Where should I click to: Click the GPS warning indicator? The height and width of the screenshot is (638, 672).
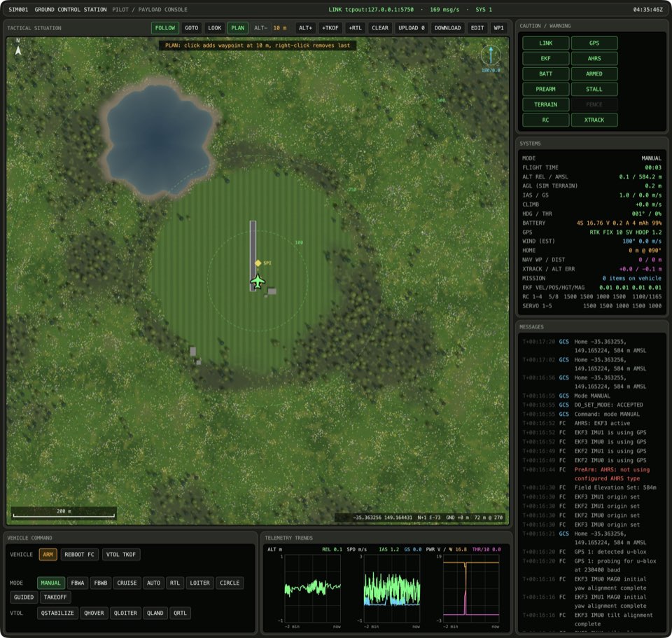594,43
